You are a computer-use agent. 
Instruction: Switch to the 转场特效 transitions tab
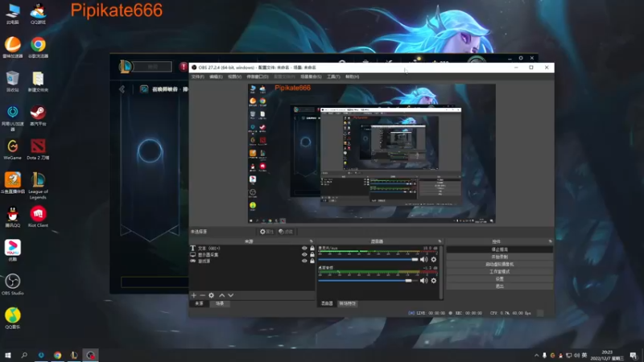(x=348, y=304)
